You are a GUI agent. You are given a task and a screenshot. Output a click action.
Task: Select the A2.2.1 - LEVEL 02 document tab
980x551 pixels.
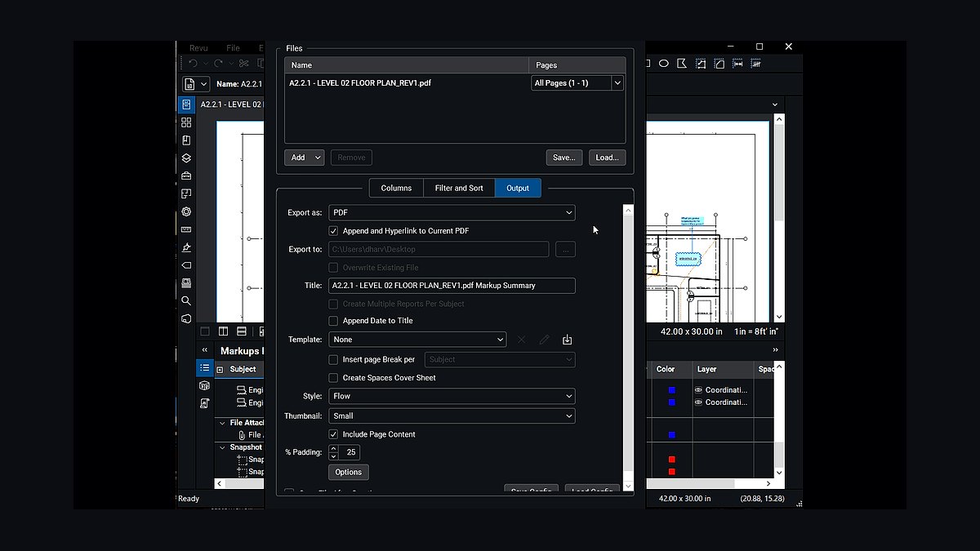[230, 104]
